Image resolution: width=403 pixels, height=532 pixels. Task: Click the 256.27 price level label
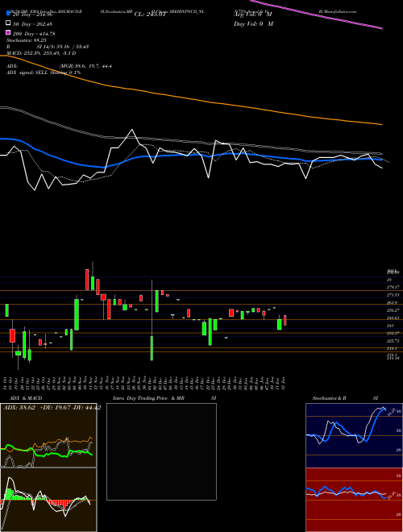click(392, 310)
